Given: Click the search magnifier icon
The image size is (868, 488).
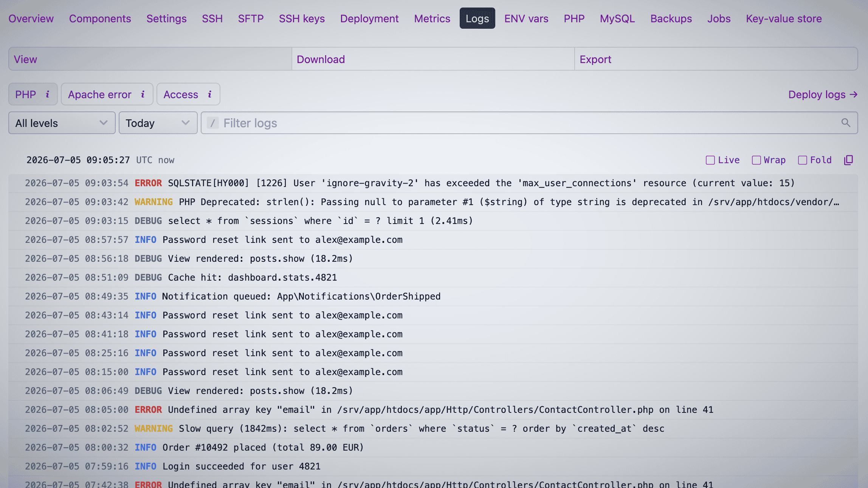Looking at the screenshot, I should coord(846,123).
